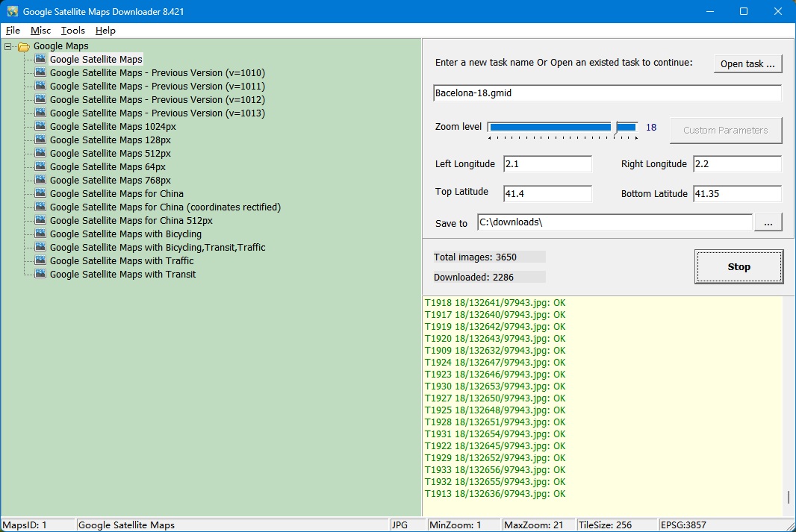Image resolution: width=796 pixels, height=532 pixels.
Task: Click icon for Previous Version (v=1011)
Action: point(40,86)
